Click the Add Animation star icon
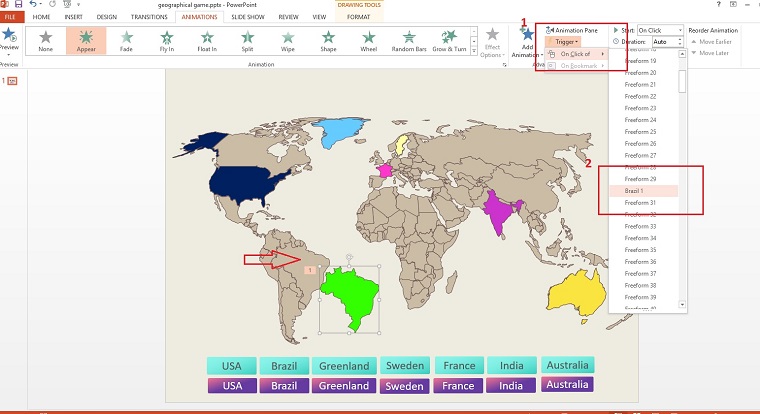Viewport: 760px width, 414px height. 527,37
